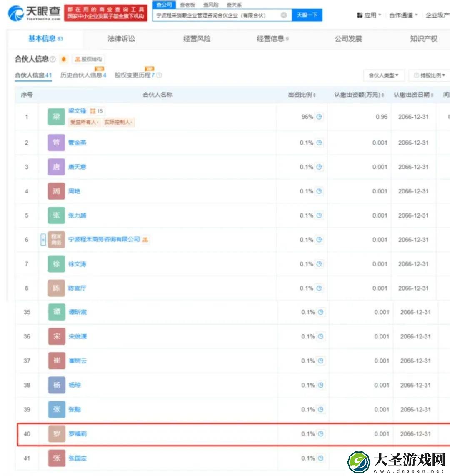Open the 合作通道 dropdown menu
450x476 pixels.
(x=404, y=15)
